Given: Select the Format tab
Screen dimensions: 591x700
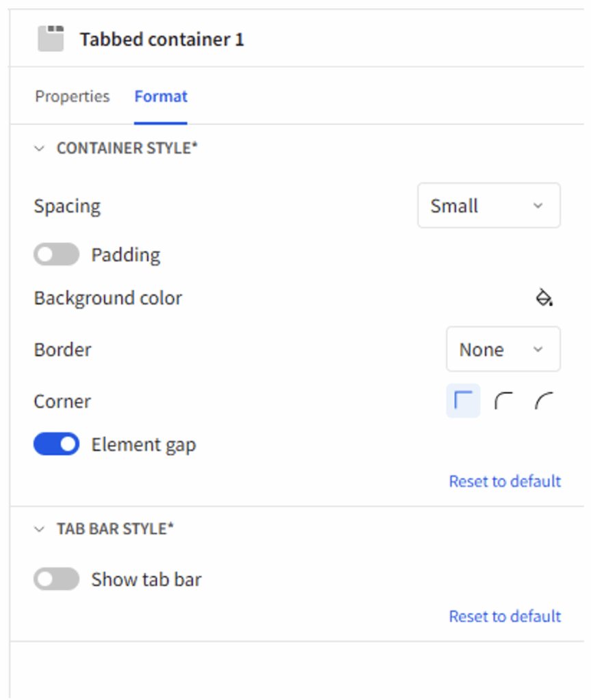Looking at the screenshot, I should pos(161,96).
